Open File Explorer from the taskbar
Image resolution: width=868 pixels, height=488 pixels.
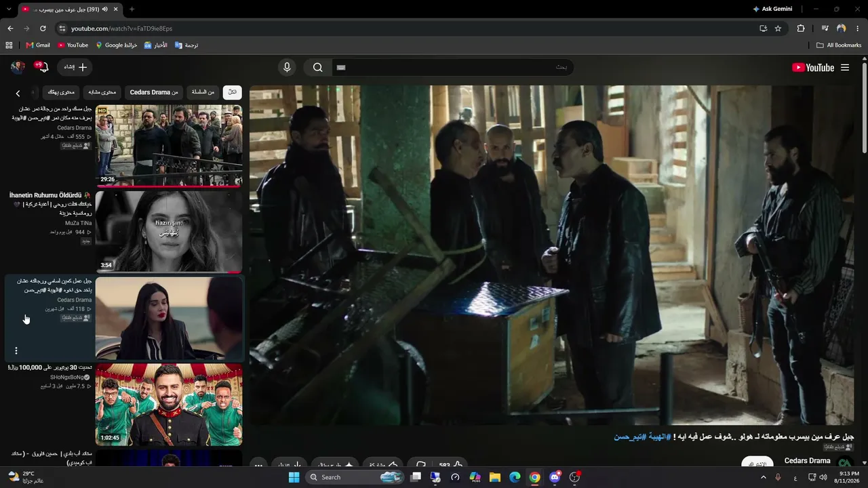495,477
